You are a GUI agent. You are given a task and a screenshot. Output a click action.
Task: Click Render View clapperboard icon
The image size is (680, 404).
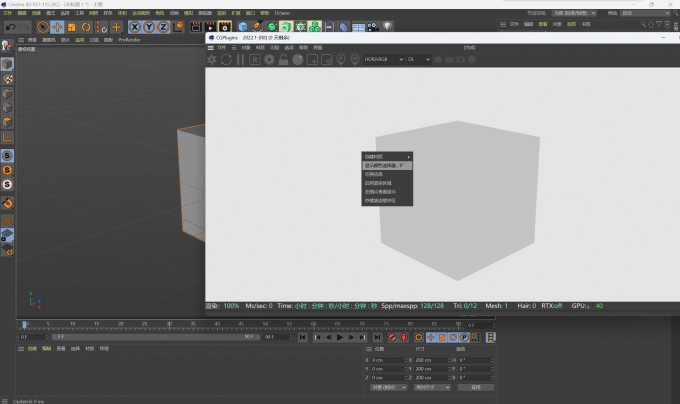click(196, 27)
